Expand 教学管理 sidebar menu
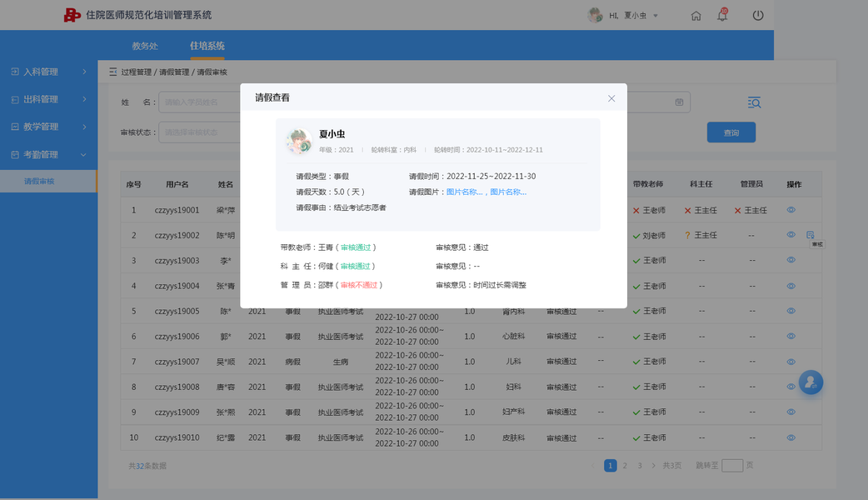 click(48, 127)
